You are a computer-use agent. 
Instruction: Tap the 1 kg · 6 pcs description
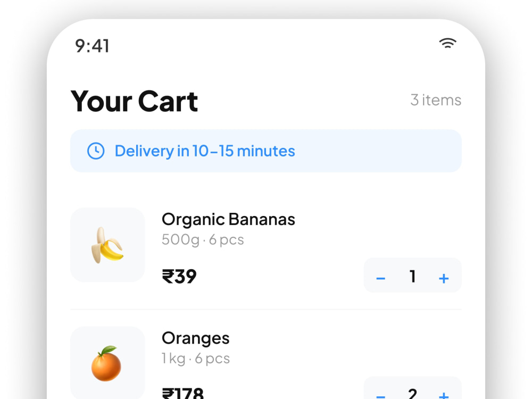[196, 359]
